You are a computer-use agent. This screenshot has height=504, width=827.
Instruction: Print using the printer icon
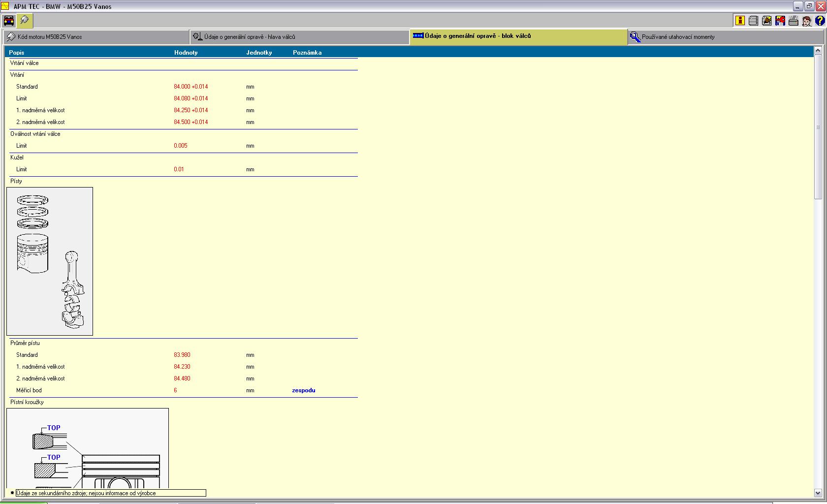coord(793,20)
